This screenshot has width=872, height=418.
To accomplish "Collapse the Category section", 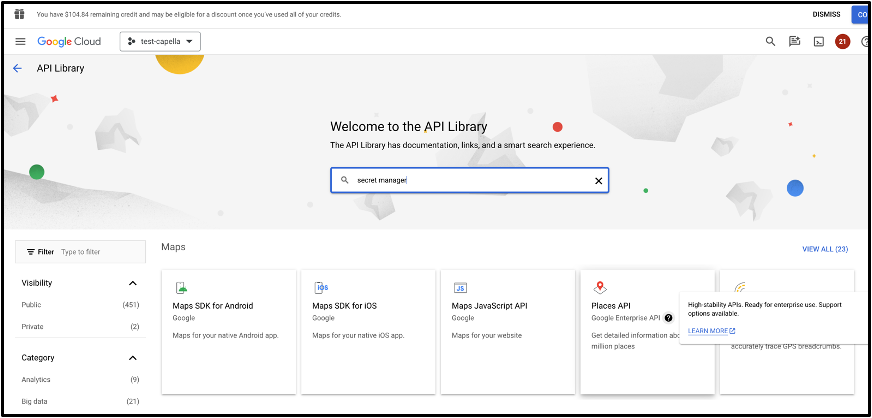I will click(132, 358).
